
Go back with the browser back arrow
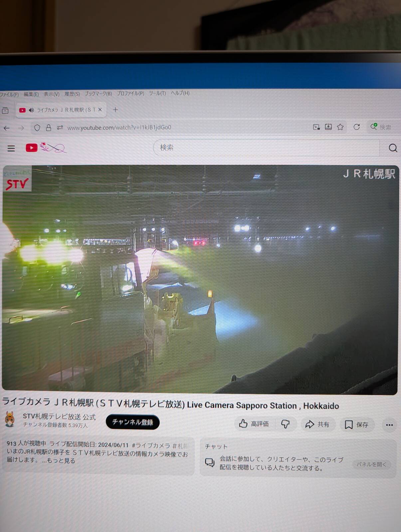tap(7, 128)
